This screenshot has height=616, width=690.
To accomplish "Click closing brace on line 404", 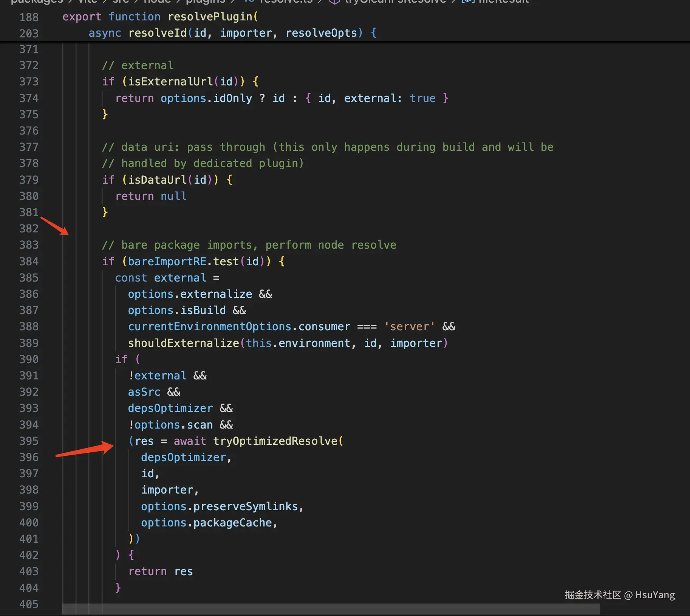I will point(118,588).
